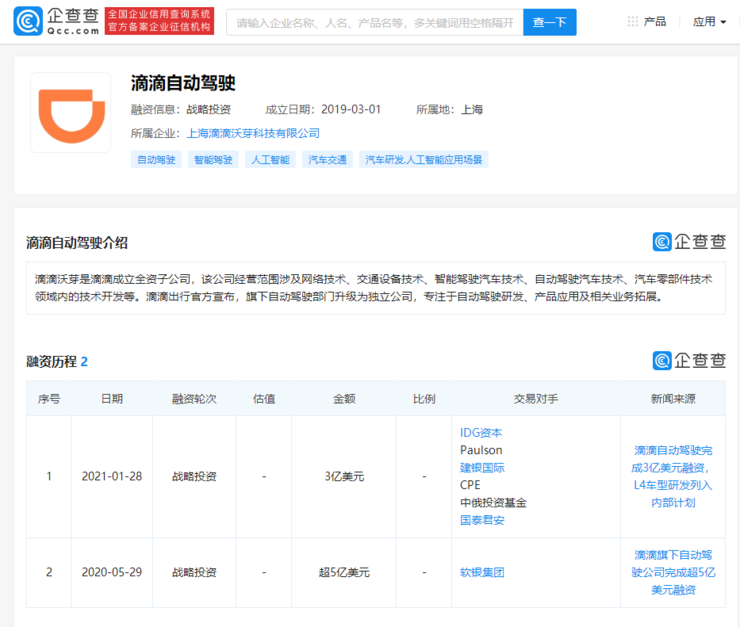The height and width of the screenshot is (627, 740).
Task: Click the Qcc.com logo in header
Action: click(57, 21)
